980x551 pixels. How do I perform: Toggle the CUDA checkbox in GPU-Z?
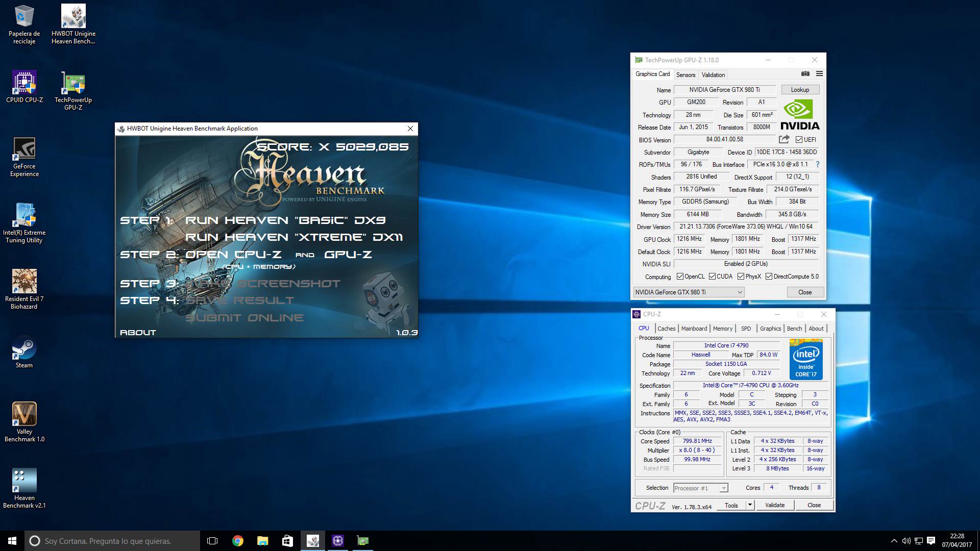coord(712,277)
